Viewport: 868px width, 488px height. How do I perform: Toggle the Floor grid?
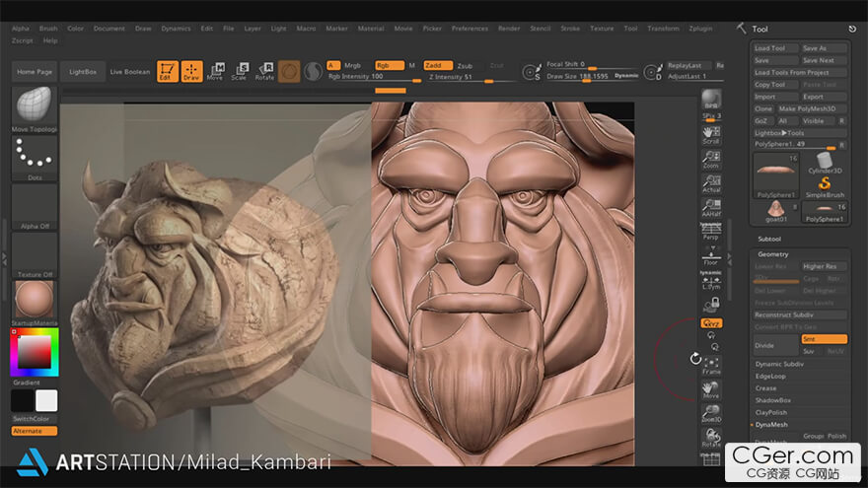pyautogui.click(x=711, y=255)
